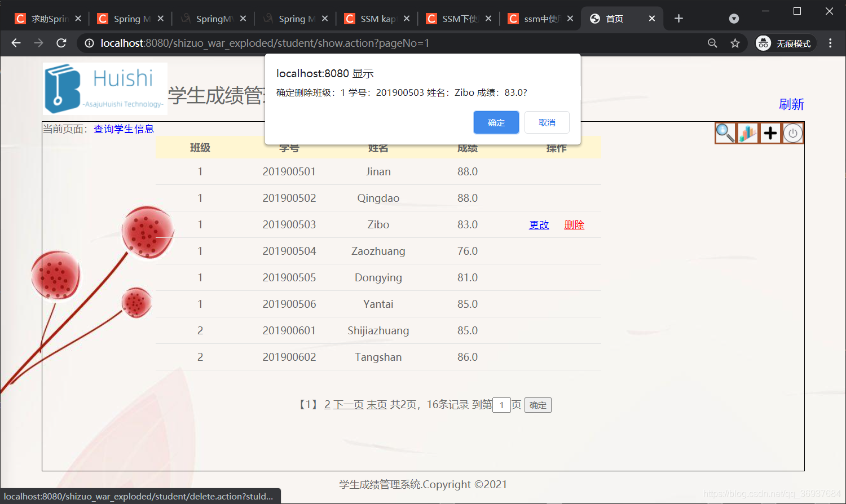Click the magnifier search icon in page toolbar

725,133
